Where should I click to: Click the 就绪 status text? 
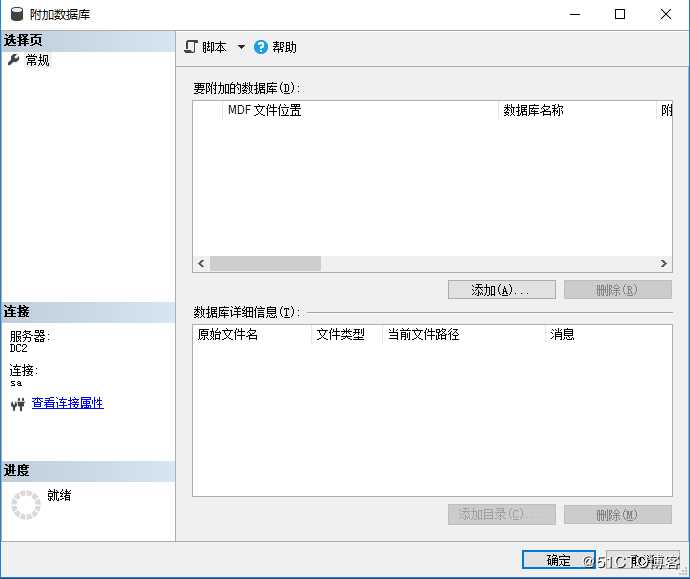point(59,495)
